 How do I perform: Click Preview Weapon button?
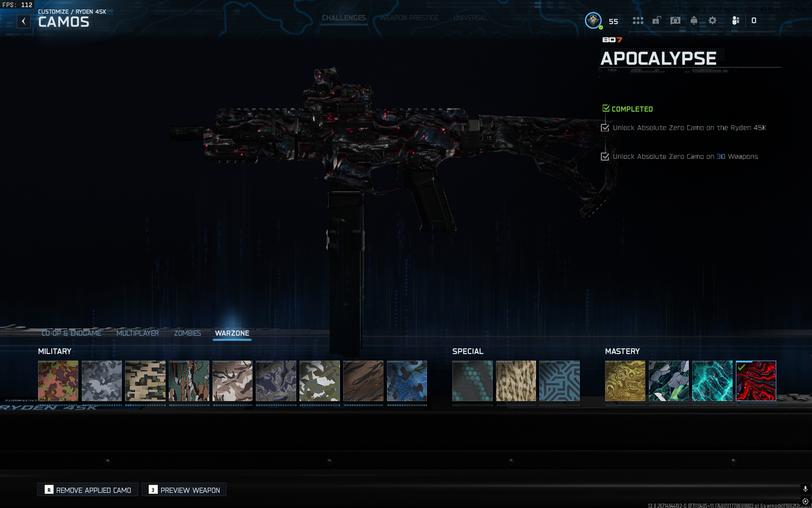(x=184, y=490)
